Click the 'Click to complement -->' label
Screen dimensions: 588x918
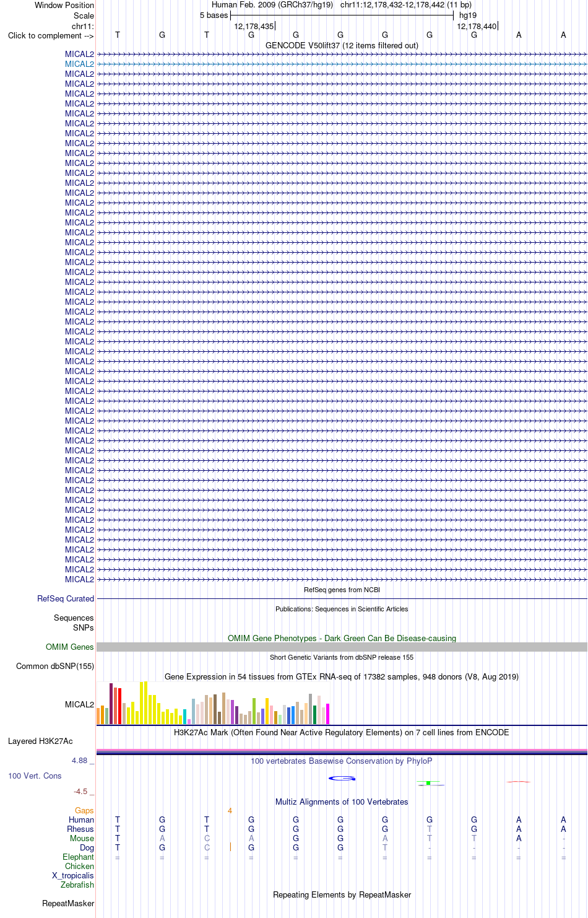[51, 35]
